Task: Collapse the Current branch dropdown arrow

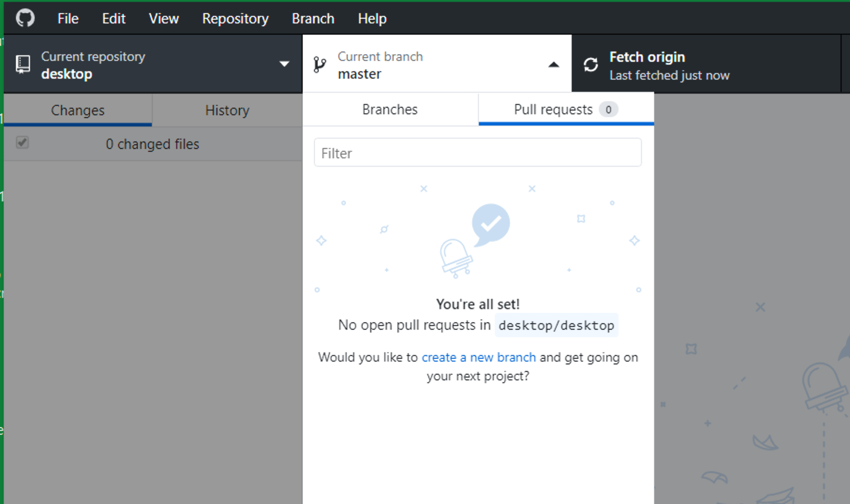Action: (554, 65)
